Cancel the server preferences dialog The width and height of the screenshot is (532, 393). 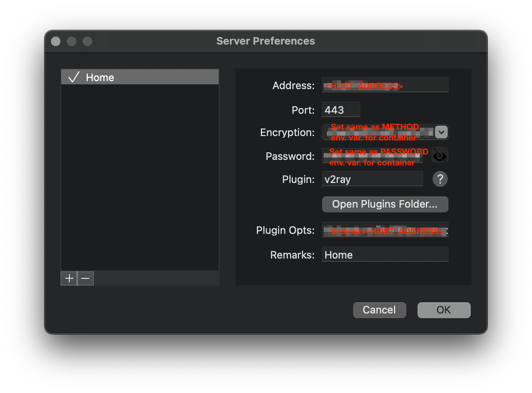tap(379, 310)
